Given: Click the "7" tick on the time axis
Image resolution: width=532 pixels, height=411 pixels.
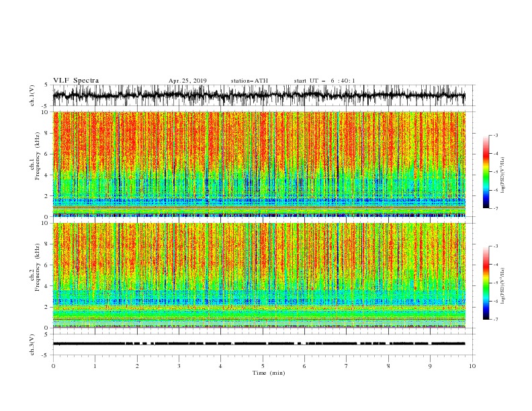Looking at the screenshot, I should [347, 366].
